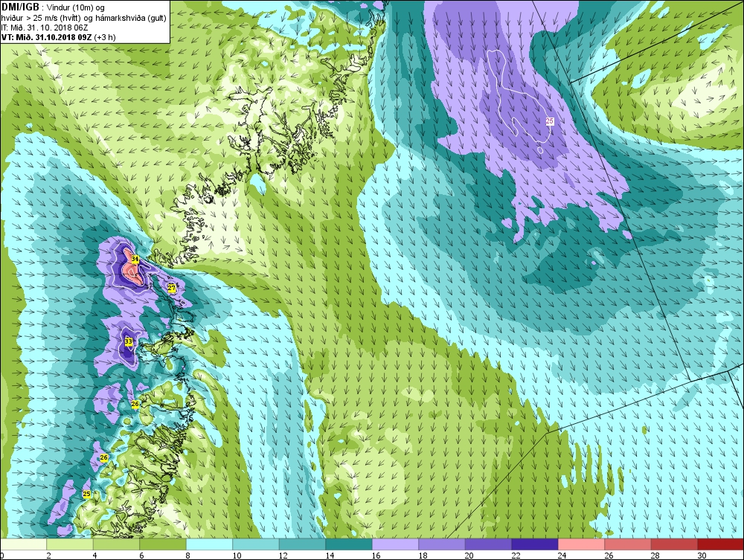Pick the 22–24 m/s dark indigo swatch
Image resolution: width=744 pixels, height=560 pixels.
535,544
